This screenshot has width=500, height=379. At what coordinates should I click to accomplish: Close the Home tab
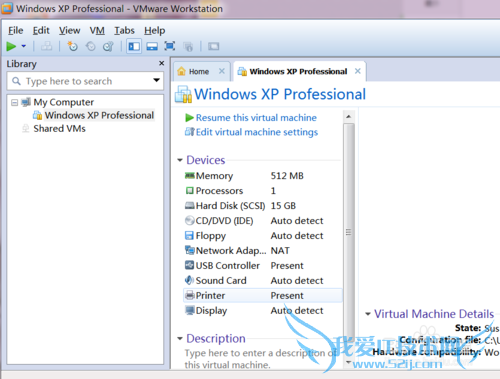tap(222, 71)
